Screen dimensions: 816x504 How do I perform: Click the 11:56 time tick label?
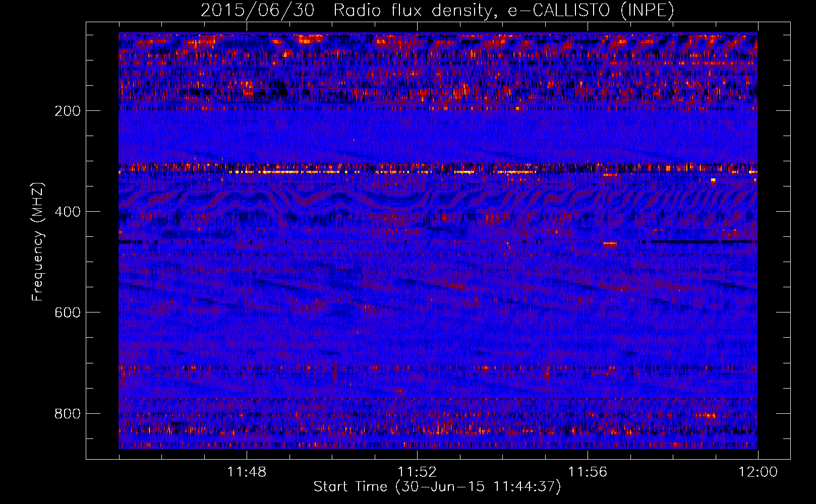588,472
